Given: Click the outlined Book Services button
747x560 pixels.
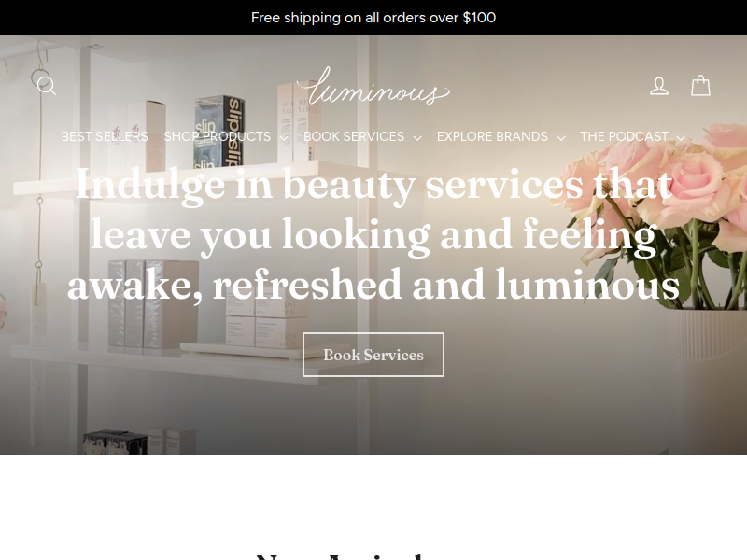Looking at the screenshot, I should point(373,355).
